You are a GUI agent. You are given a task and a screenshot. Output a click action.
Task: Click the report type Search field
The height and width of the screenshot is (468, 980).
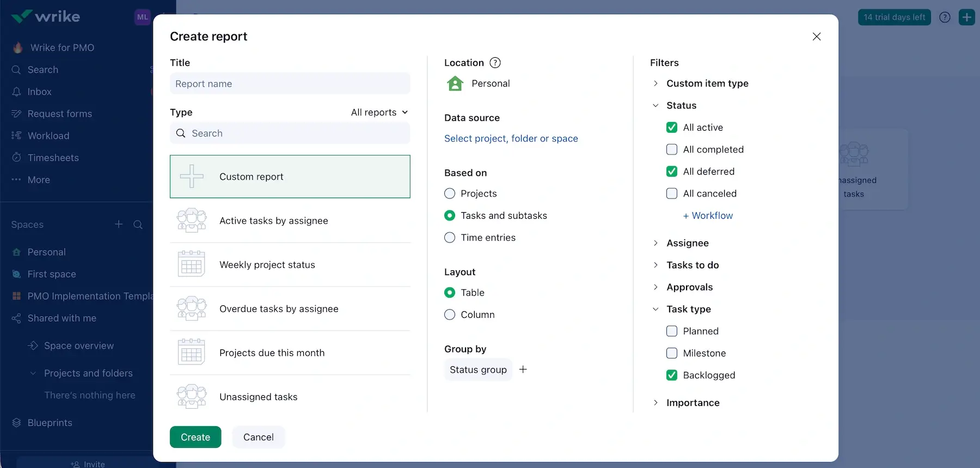point(290,133)
